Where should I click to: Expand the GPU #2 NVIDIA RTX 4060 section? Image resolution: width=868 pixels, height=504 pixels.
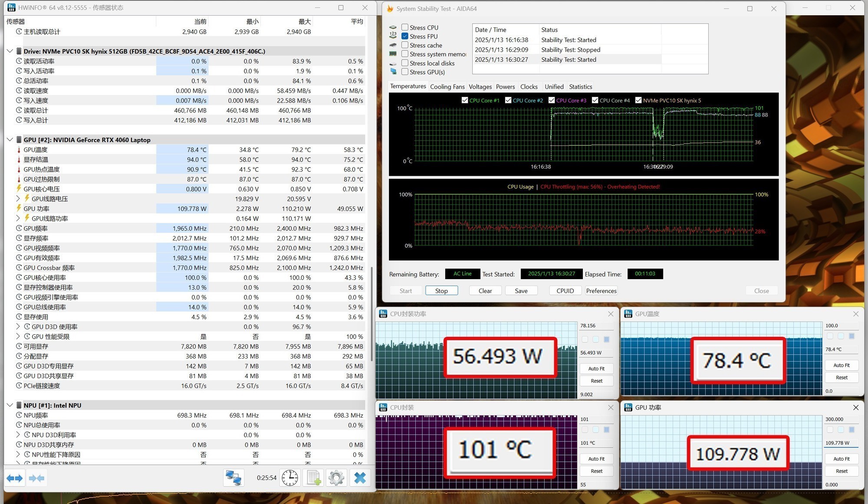pos(10,139)
